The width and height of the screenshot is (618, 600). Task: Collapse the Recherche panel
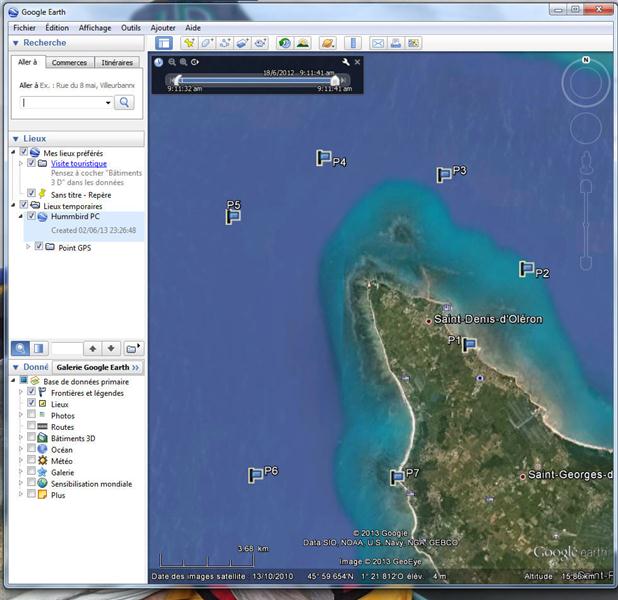click(x=15, y=43)
